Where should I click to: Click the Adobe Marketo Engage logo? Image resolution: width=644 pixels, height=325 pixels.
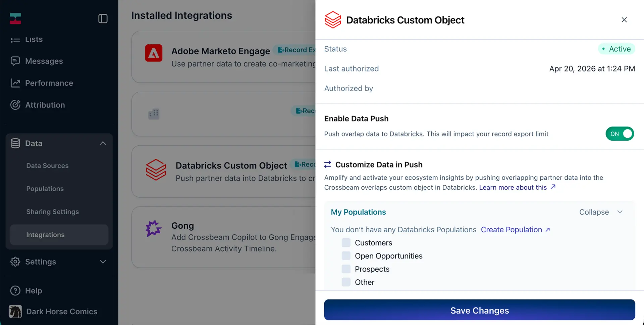154,53
